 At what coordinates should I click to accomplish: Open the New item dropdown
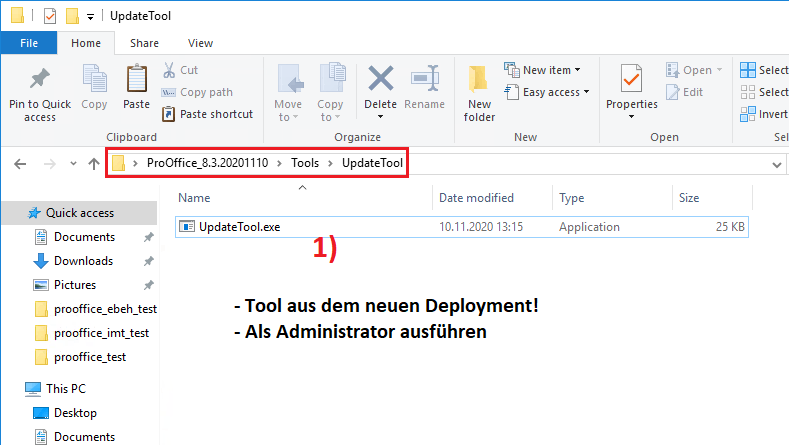tap(542, 70)
